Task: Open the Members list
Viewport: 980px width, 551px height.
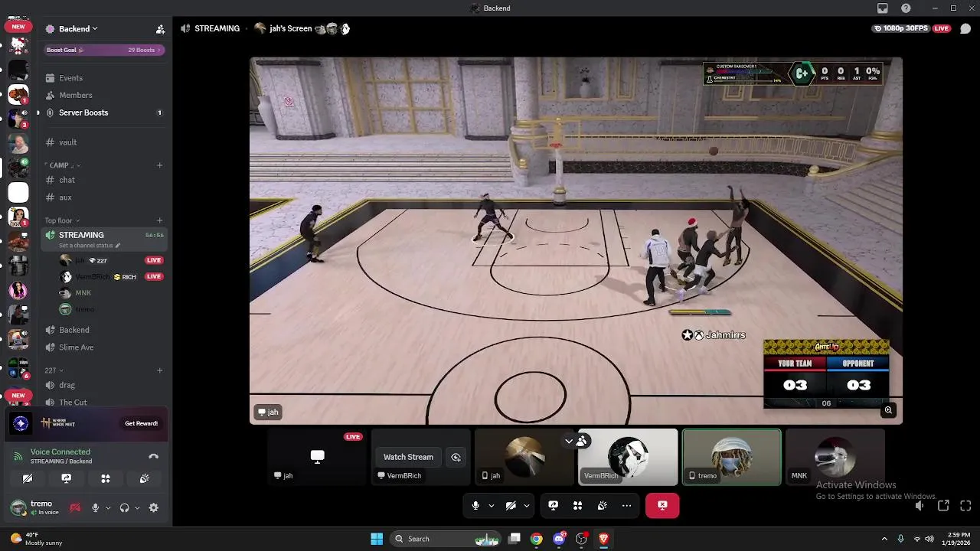Action: tap(103, 95)
